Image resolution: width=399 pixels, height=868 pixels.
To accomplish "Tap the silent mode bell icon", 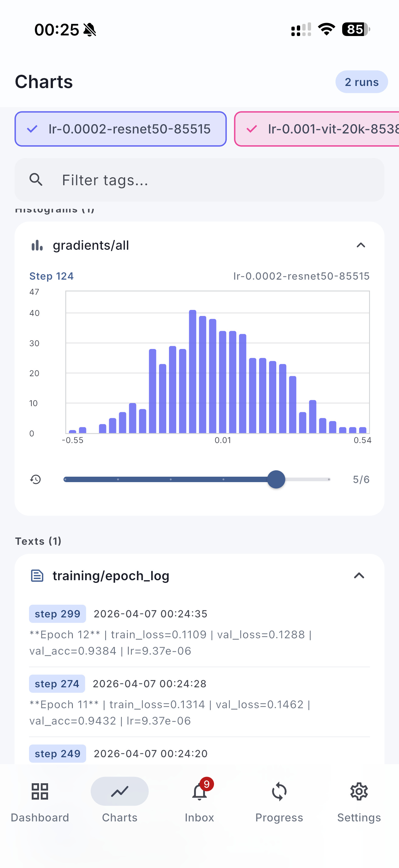I will 89,30.
